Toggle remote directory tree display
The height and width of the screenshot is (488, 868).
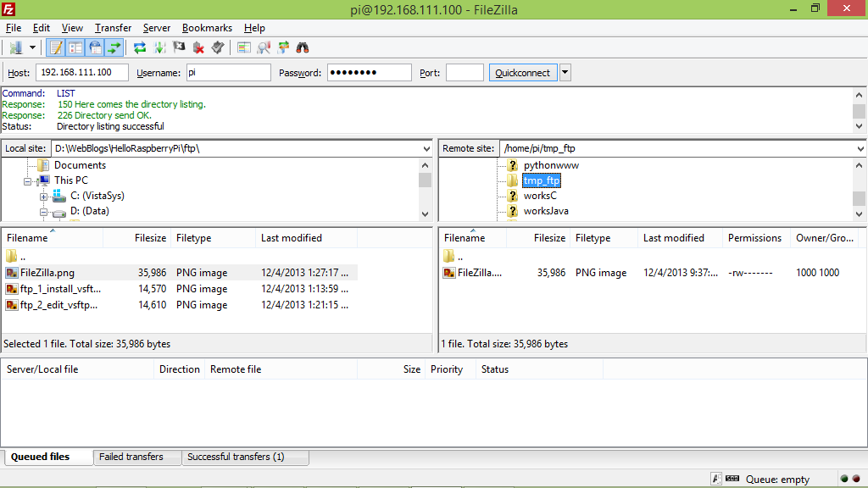(x=95, y=47)
